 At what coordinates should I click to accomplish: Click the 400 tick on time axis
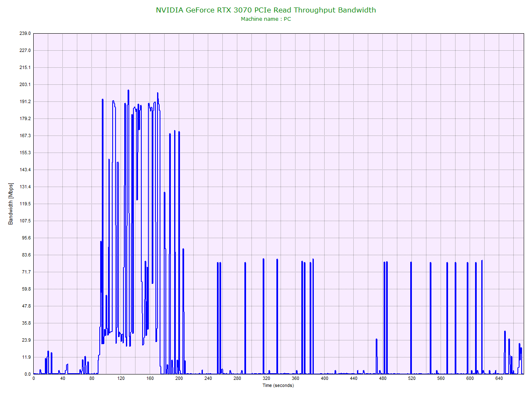pos(325,378)
